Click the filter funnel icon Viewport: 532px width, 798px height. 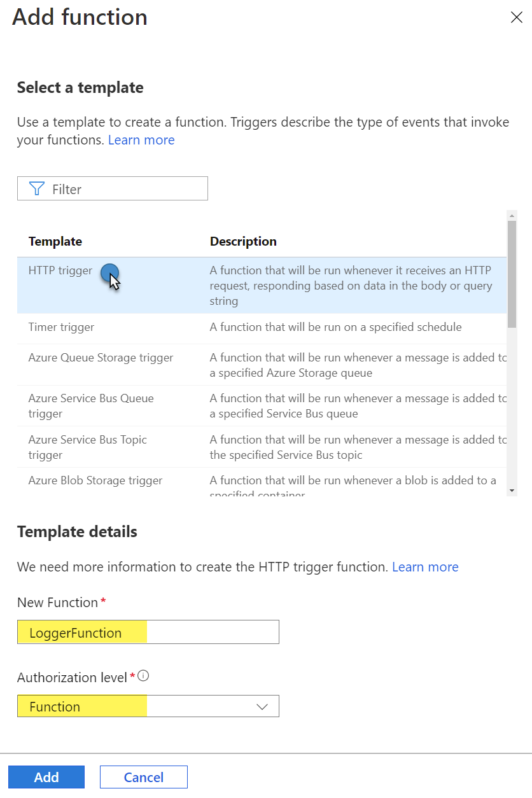(x=37, y=188)
